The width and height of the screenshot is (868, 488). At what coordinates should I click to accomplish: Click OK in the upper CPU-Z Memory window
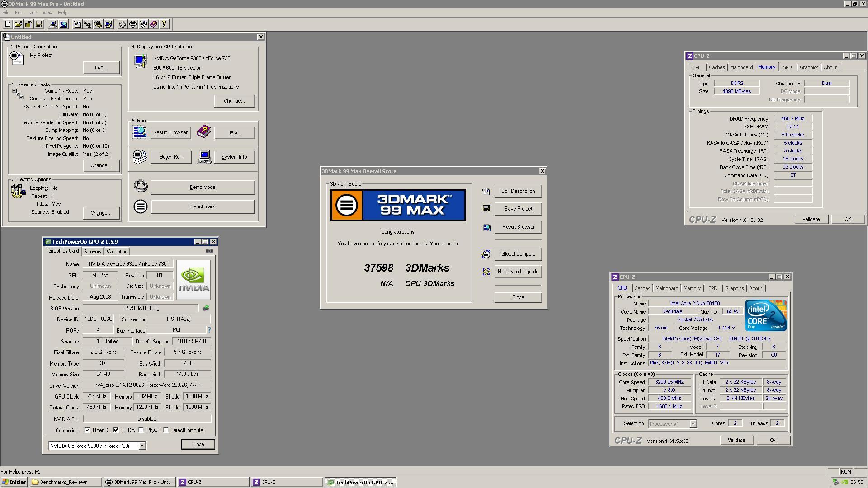click(848, 219)
